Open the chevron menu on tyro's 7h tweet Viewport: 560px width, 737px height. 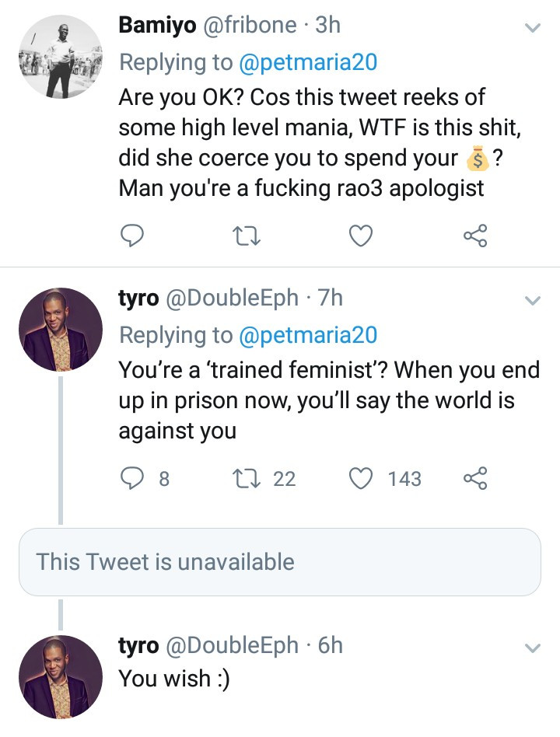click(532, 299)
